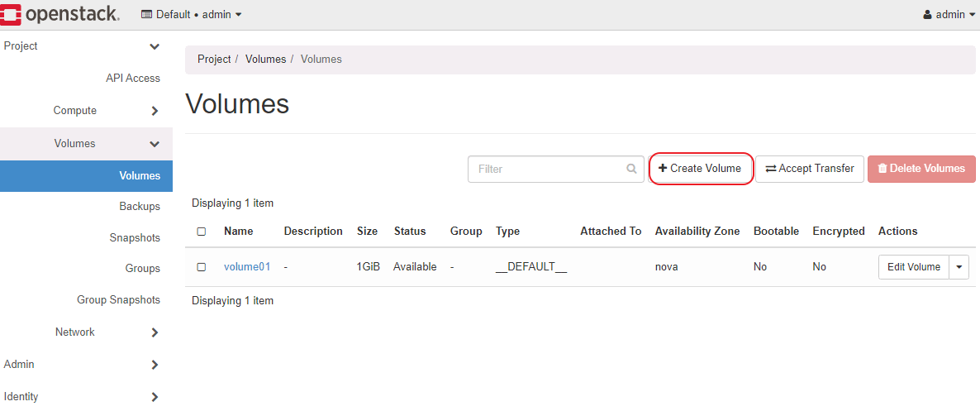This screenshot has height=411, width=980.
Task: Open the dropdown arrow beside Edit Volume
Action: 959,267
